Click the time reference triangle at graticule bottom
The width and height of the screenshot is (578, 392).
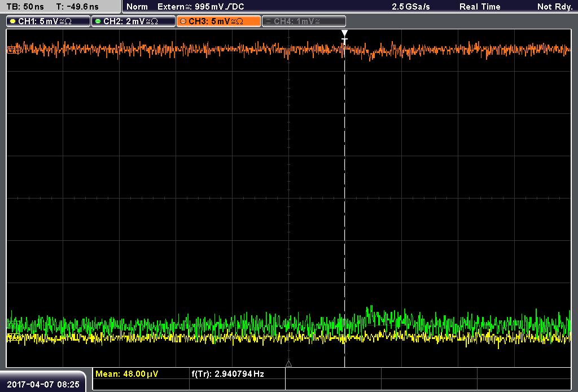pyautogui.click(x=288, y=364)
